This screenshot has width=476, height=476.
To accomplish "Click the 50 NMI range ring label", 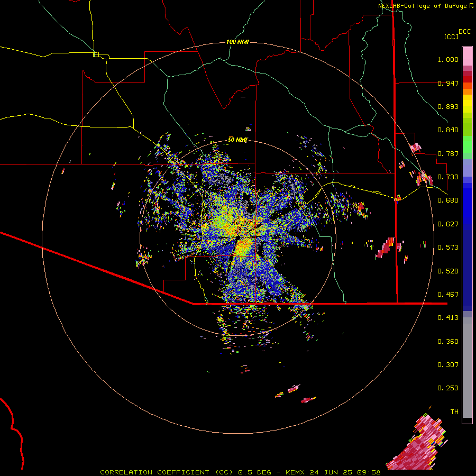I will tap(237, 140).
